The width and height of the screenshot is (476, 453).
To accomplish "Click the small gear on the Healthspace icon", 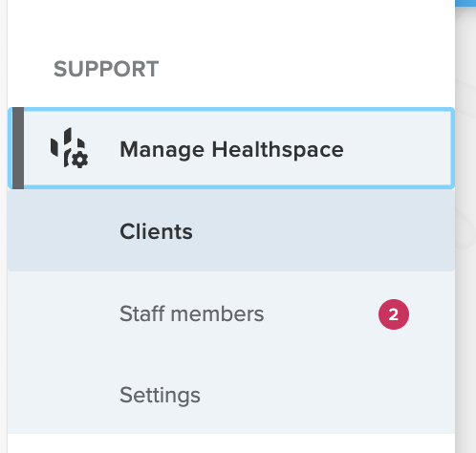I will 79,160.
